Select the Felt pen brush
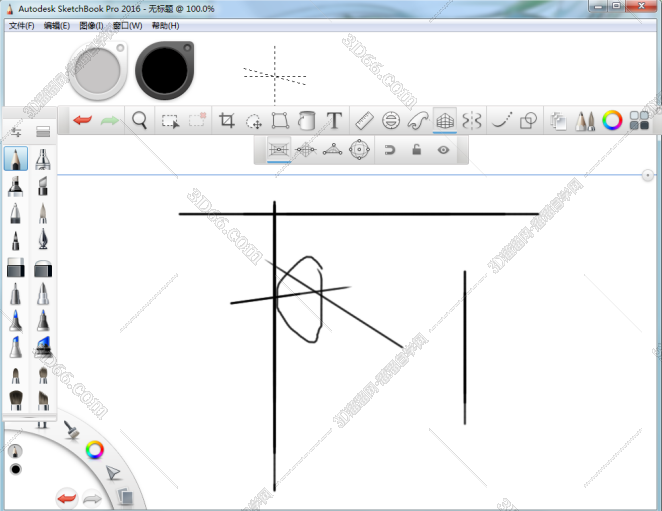This screenshot has height=511, width=662. [16, 241]
